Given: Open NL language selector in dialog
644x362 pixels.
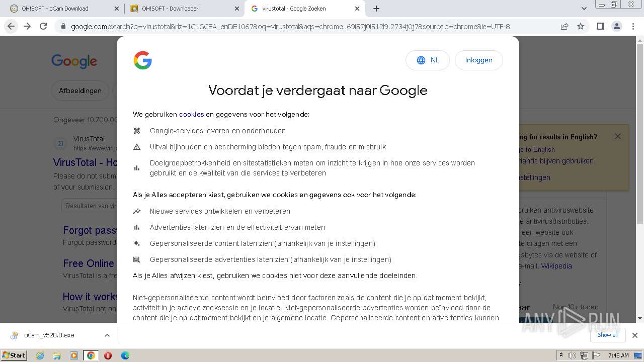Looking at the screenshot, I should coord(428,60).
